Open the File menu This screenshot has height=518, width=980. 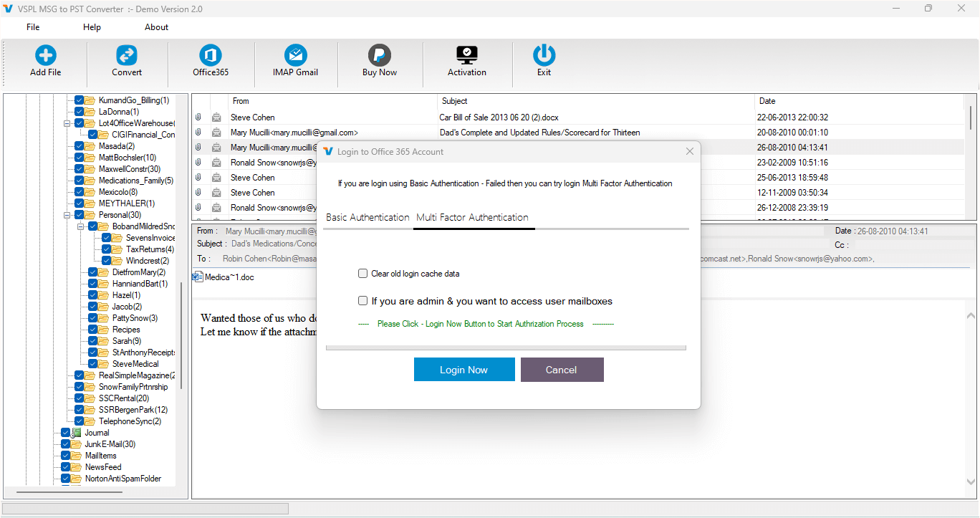pos(33,27)
